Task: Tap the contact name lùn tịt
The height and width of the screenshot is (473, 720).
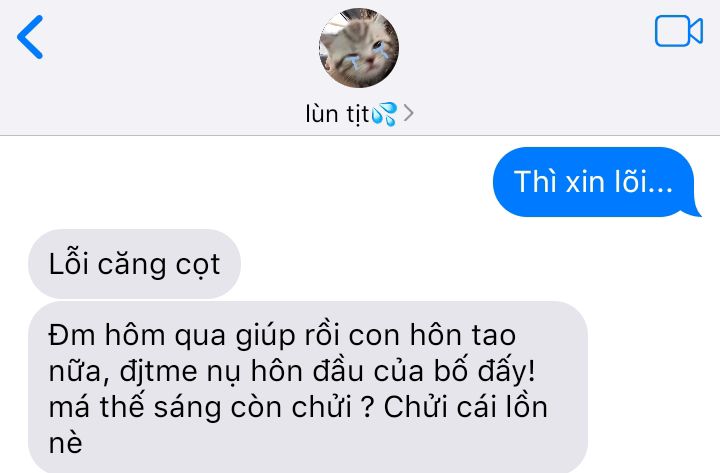Action: point(338,114)
